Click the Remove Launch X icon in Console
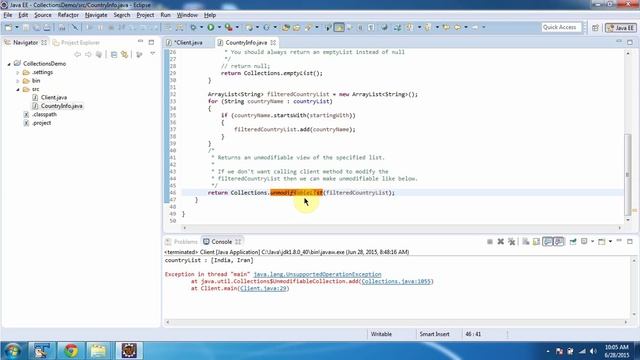 tap(500, 242)
